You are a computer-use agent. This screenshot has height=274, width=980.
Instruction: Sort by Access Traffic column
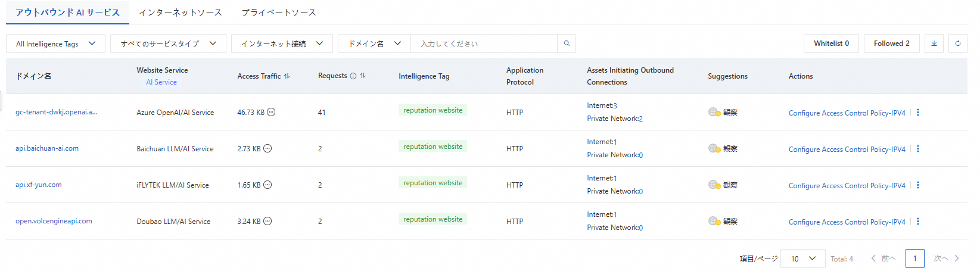click(287, 76)
